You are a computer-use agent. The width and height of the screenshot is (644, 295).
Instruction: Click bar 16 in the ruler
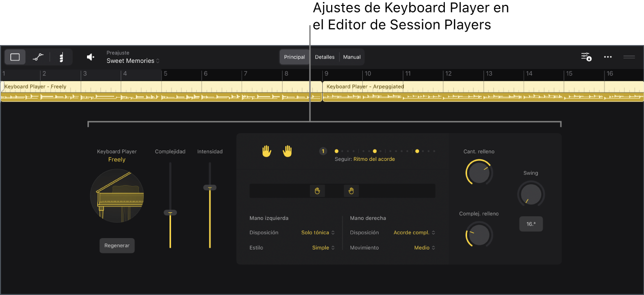609,74
